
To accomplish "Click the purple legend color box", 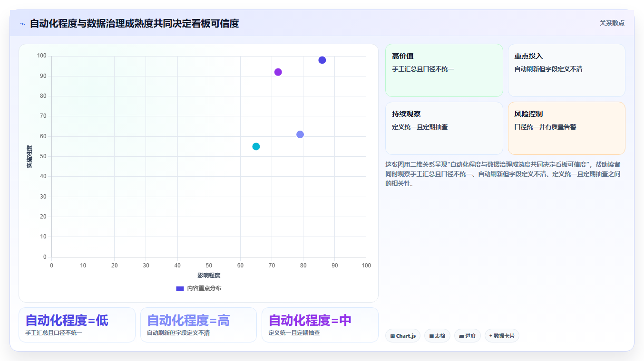I will (180, 288).
